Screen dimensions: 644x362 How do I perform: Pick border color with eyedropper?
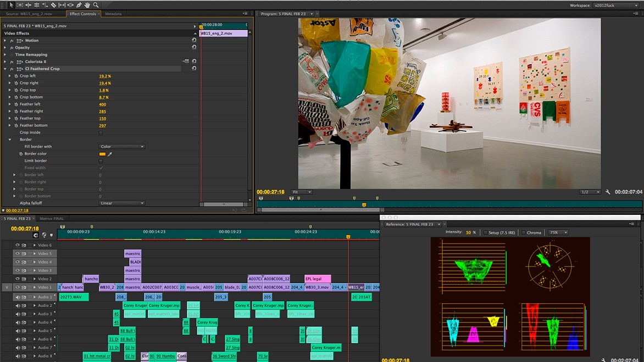110,154
